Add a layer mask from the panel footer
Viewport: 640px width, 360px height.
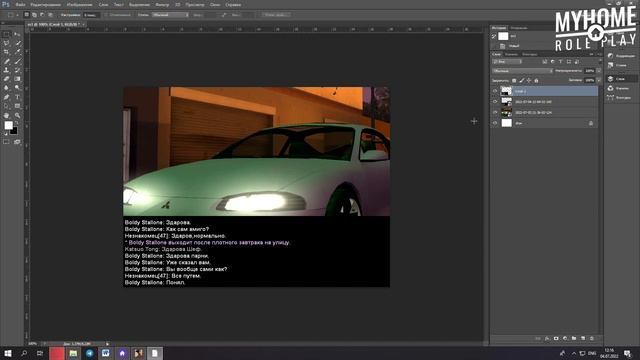[x=556, y=338]
